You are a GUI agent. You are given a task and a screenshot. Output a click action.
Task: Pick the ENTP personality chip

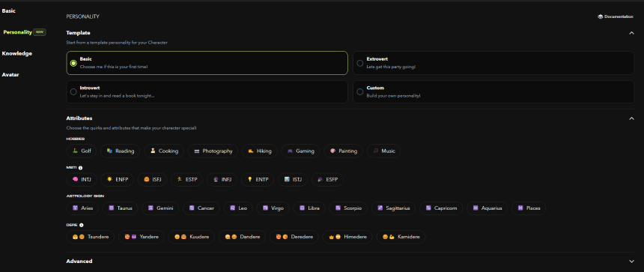tap(258, 180)
